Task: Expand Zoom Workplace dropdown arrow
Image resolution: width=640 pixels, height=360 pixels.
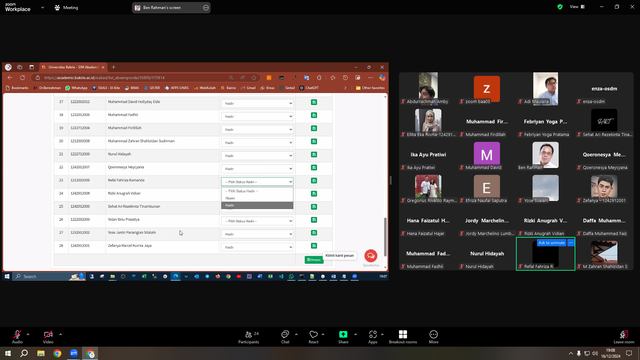Action: coord(42,7)
